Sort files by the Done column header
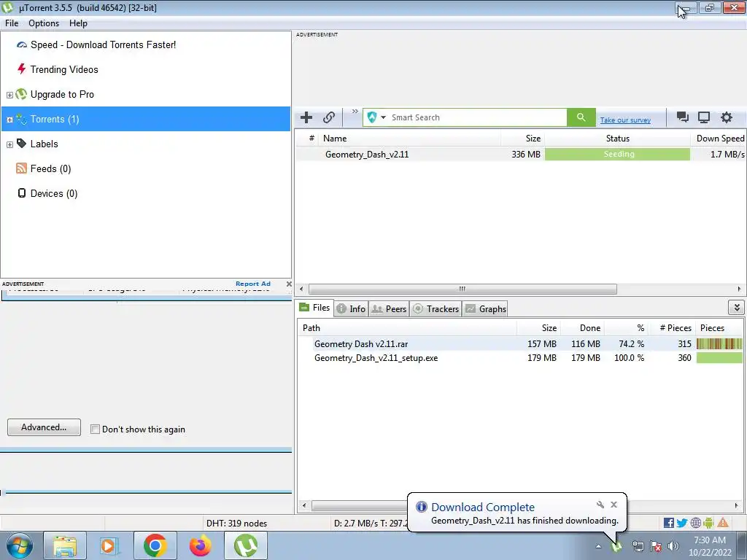This screenshot has height=560, width=747. (x=583, y=328)
